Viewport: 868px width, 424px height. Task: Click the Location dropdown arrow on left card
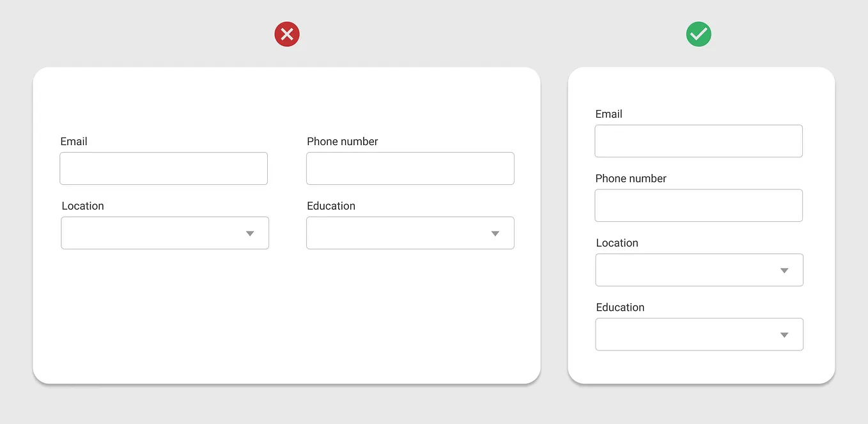click(249, 234)
